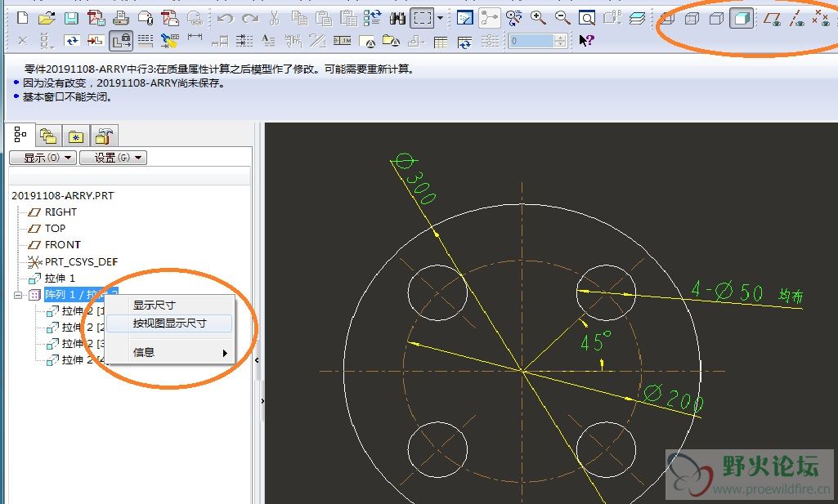Click the Save file icon

point(71,18)
